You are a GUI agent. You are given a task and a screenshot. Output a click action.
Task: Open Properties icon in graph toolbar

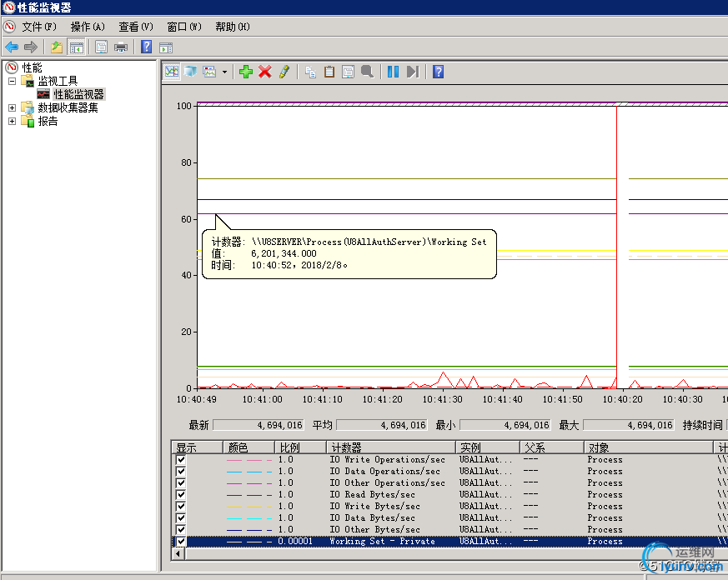pos(348,72)
